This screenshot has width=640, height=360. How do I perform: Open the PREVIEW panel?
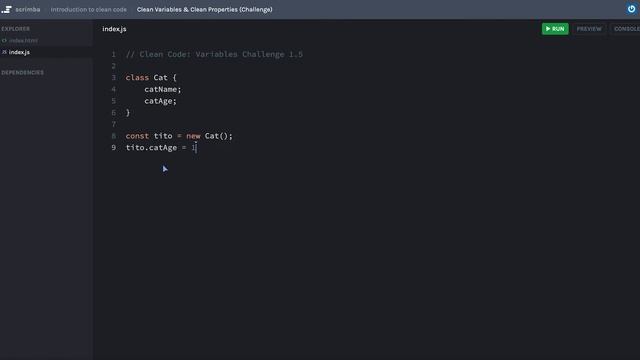pyautogui.click(x=589, y=29)
